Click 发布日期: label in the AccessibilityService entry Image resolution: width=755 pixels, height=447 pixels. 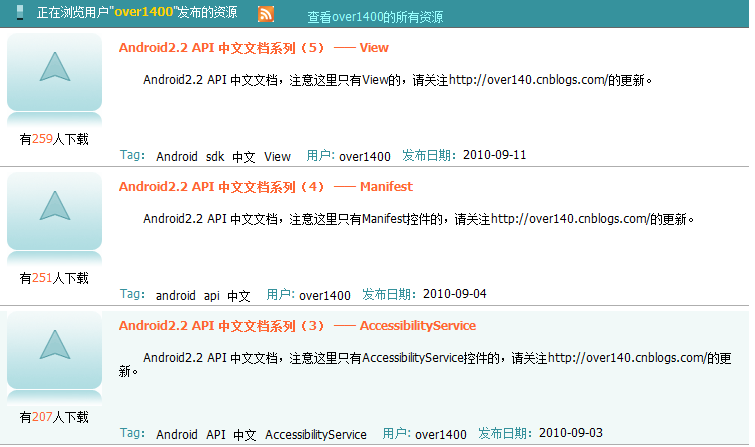pyautogui.click(x=505, y=434)
